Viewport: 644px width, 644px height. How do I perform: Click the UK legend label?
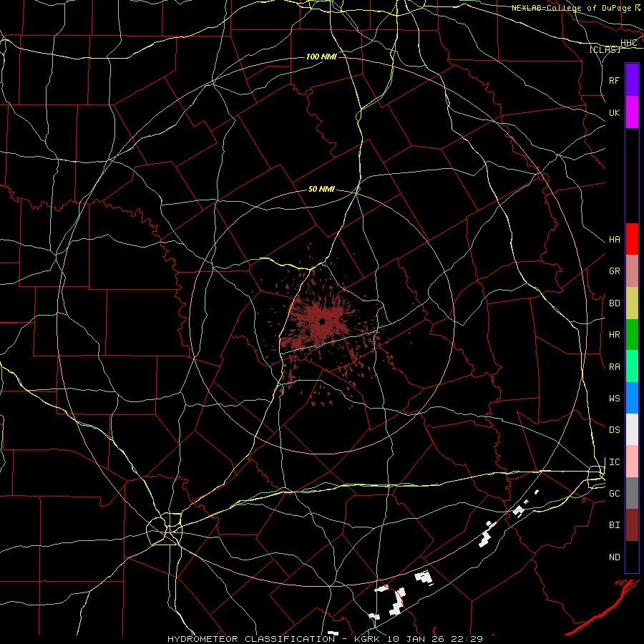[614, 112]
